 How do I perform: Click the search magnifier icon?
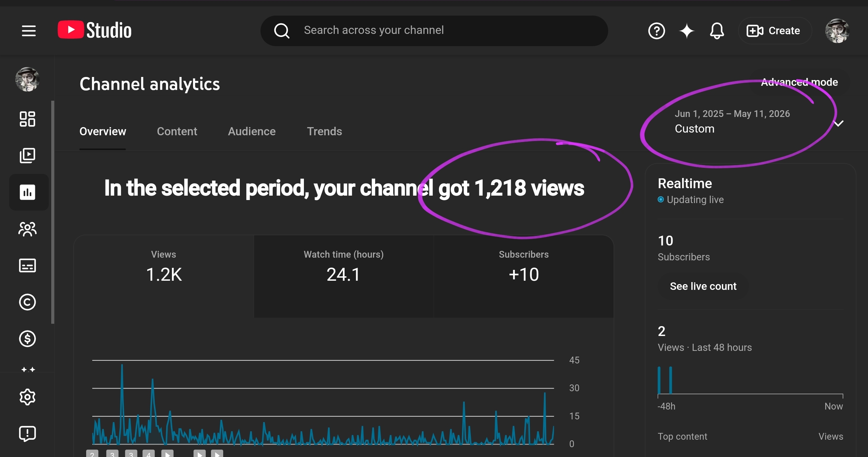click(282, 31)
